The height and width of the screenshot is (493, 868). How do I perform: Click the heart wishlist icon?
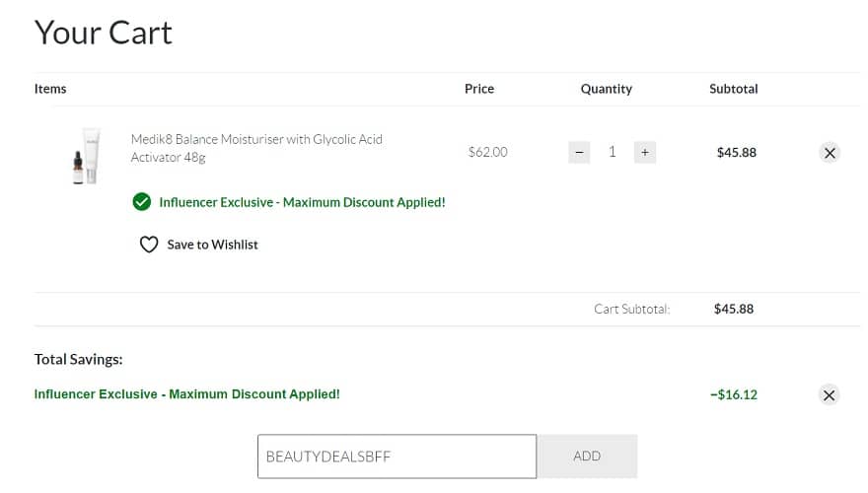[x=149, y=245]
